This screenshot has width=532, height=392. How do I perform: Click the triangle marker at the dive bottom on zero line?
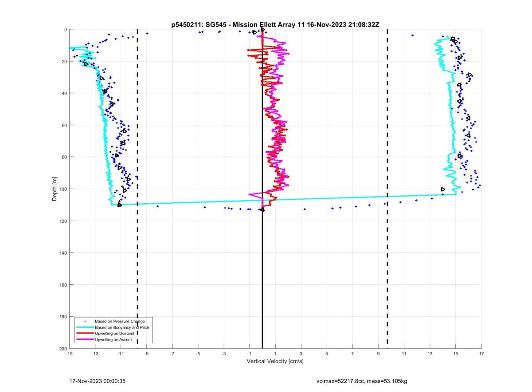click(262, 210)
